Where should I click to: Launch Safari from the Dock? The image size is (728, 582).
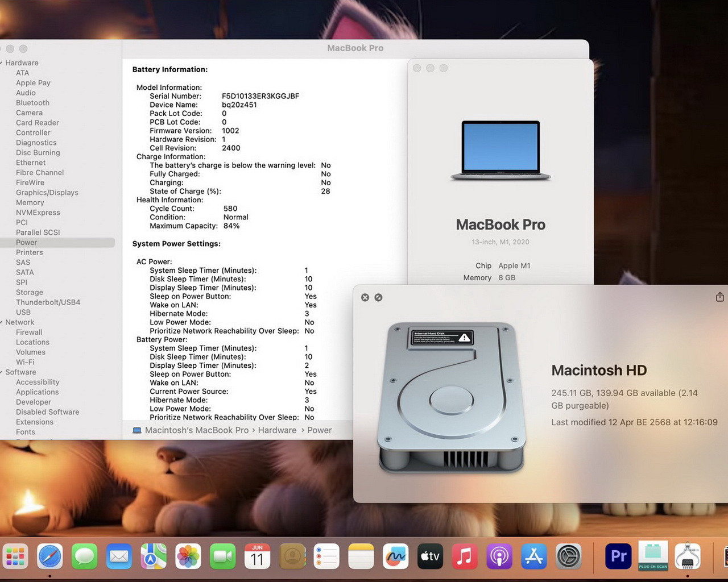click(x=50, y=556)
